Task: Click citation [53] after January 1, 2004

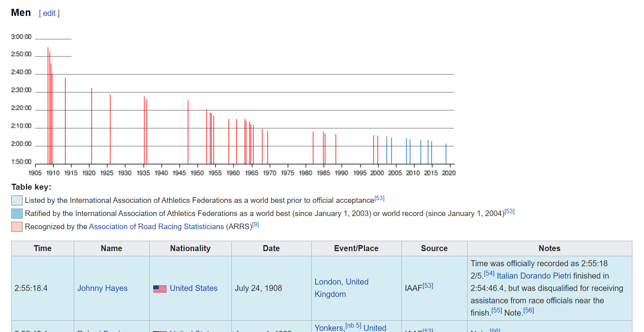Action: click(510, 211)
